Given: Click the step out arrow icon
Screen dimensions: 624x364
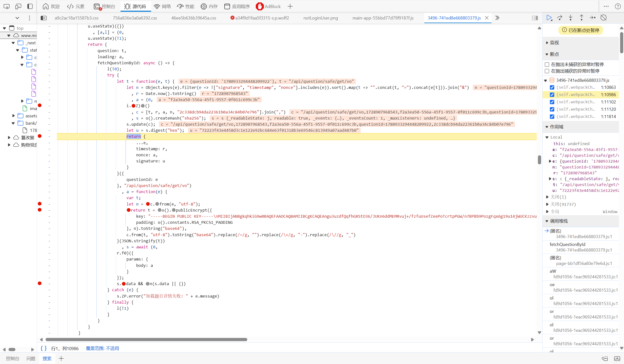Looking at the screenshot, I should tap(581, 18).
